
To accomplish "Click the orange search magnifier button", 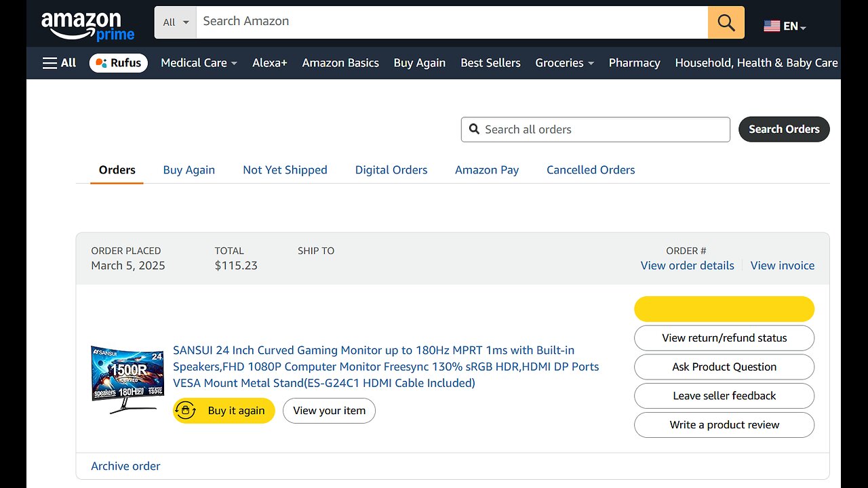I will tap(726, 22).
